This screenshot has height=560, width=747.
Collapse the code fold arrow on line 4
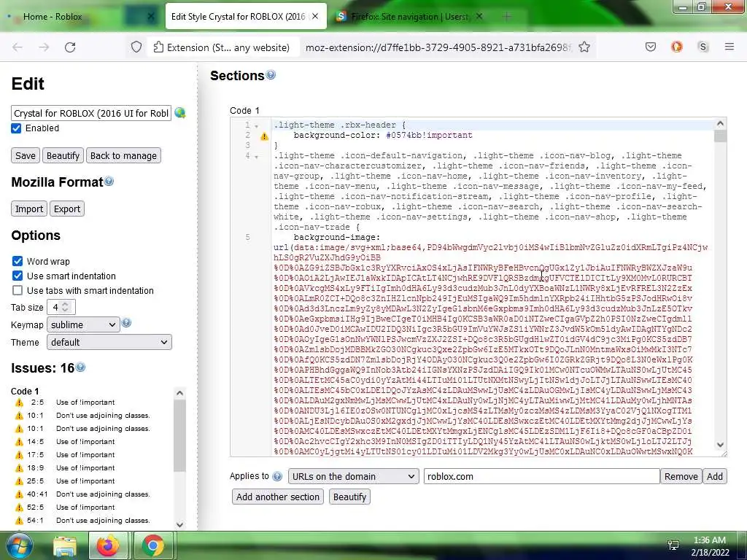pos(256,157)
